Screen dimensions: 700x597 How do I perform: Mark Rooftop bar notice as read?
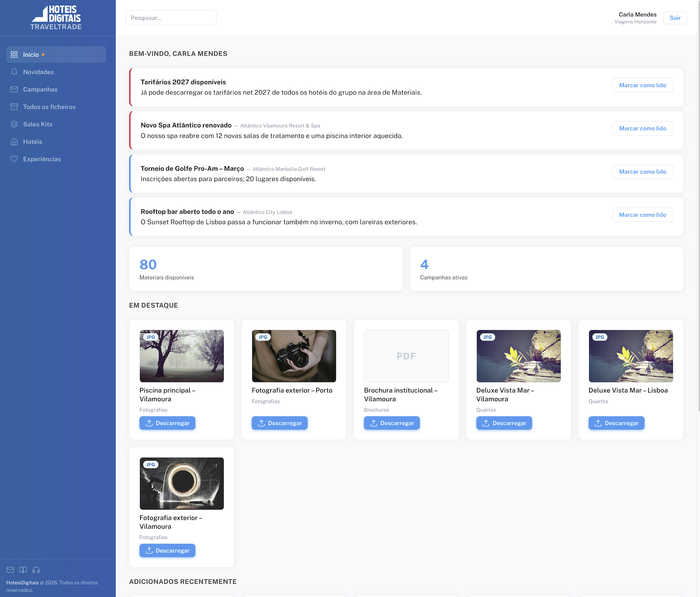tap(642, 215)
